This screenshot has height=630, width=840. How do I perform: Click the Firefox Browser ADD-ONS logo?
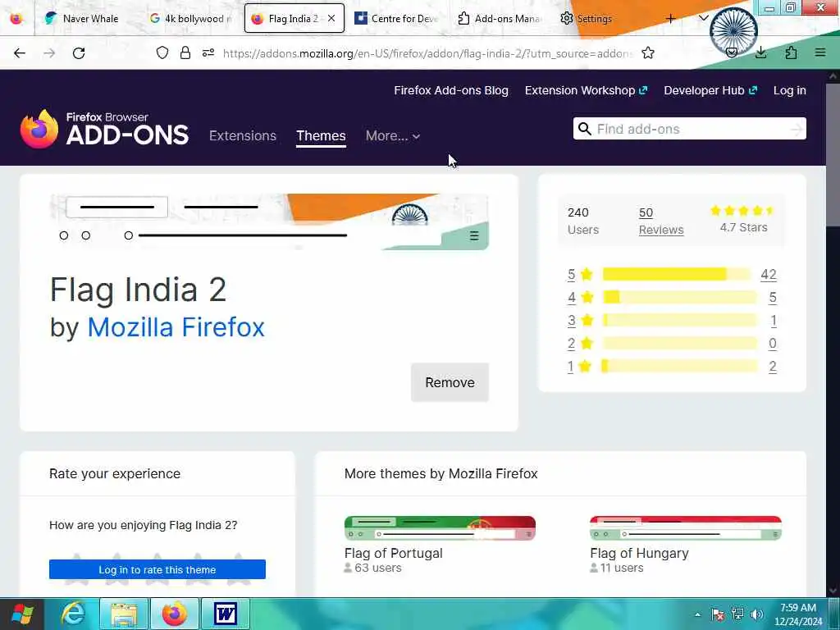coord(104,129)
